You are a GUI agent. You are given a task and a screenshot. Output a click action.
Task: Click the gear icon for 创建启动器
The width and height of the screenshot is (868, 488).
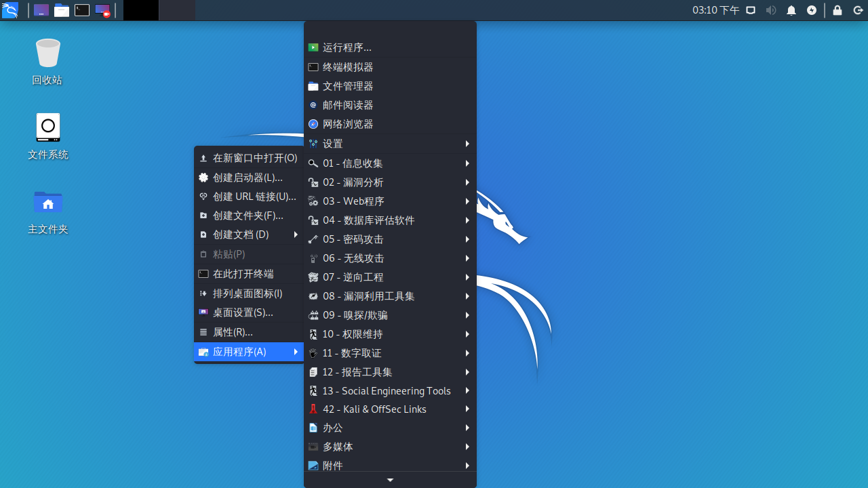coord(203,178)
